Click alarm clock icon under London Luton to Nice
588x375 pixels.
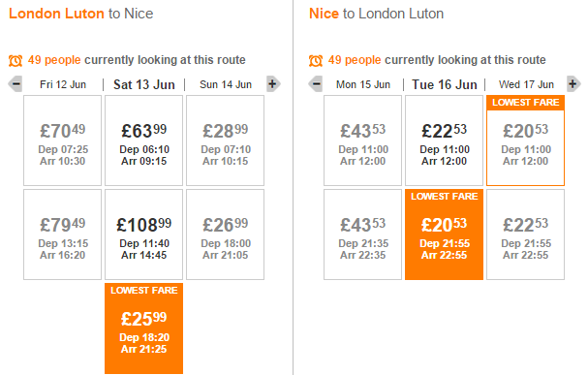pyautogui.click(x=15, y=60)
